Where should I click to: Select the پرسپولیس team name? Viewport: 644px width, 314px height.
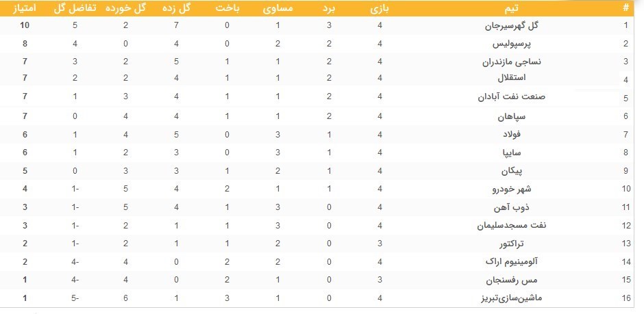(x=518, y=44)
